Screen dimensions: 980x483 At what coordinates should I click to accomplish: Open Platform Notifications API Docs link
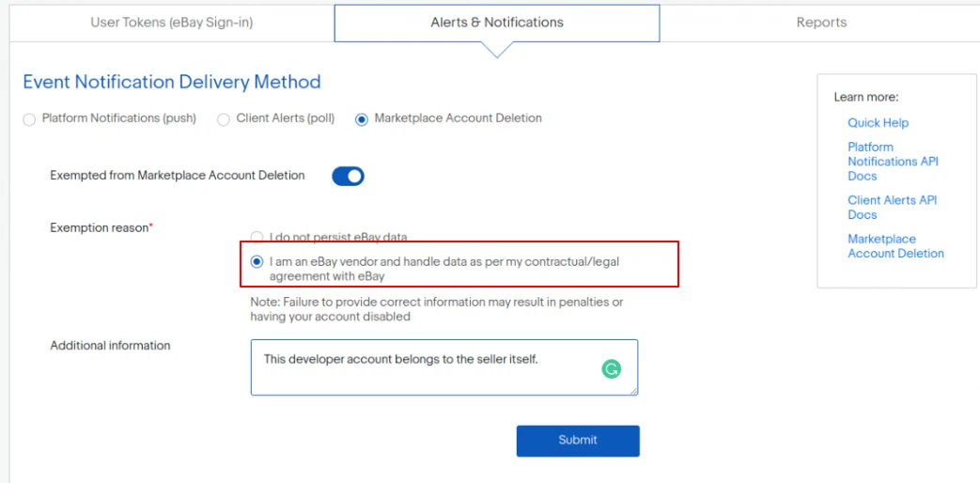click(893, 162)
